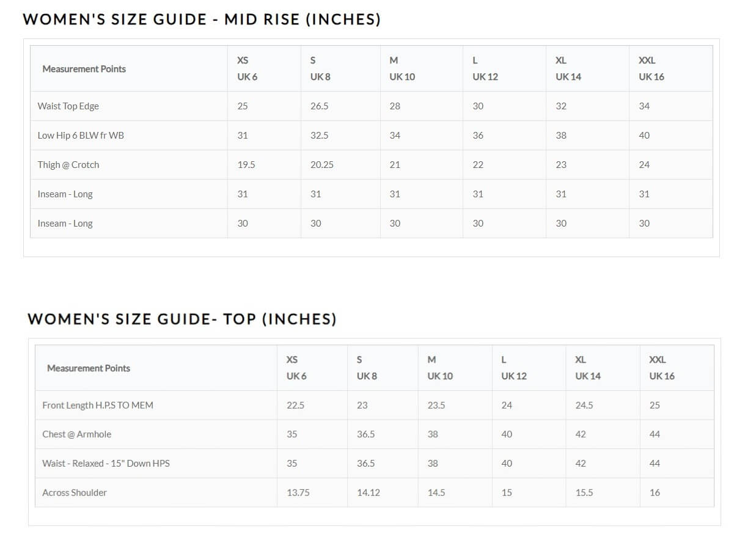756x554 pixels.
Task: Select the Low Hip 6 BLW fr WB label
Action: (x=81, y=136)
